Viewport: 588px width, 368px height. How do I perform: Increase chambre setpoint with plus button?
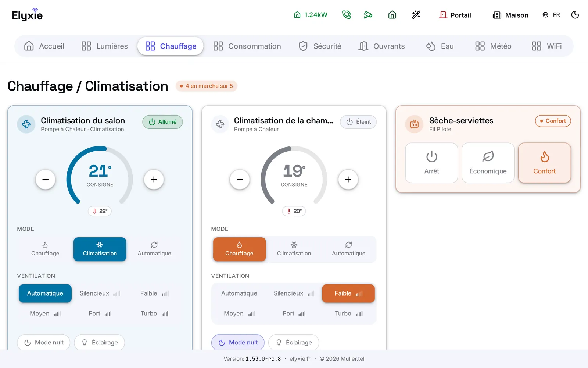348,179
